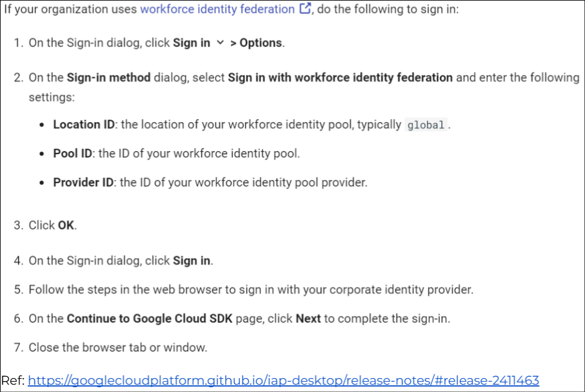Click the bold Sign in text in step 1
Image resolution: width=585 pixels, height=392 pixels.
coord(192,43)
